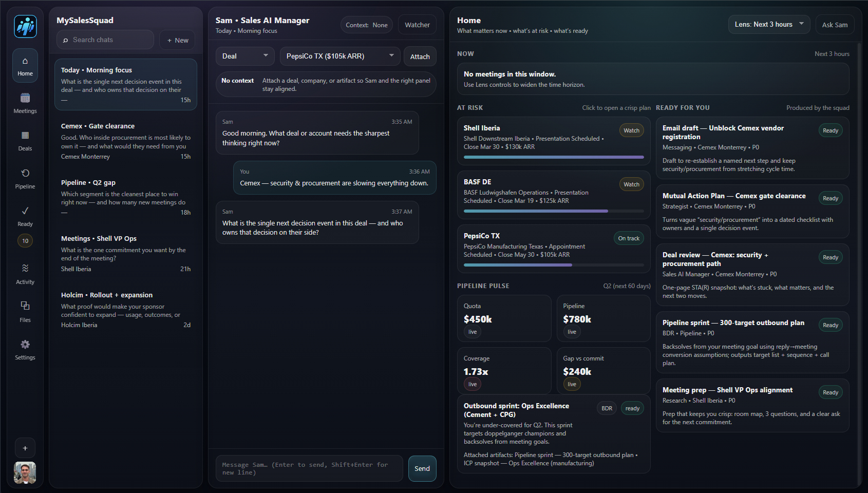Open the Home panel from the sidebar
Image resolution: width=868 pixels, height=493 pixels.
(25, 65)
